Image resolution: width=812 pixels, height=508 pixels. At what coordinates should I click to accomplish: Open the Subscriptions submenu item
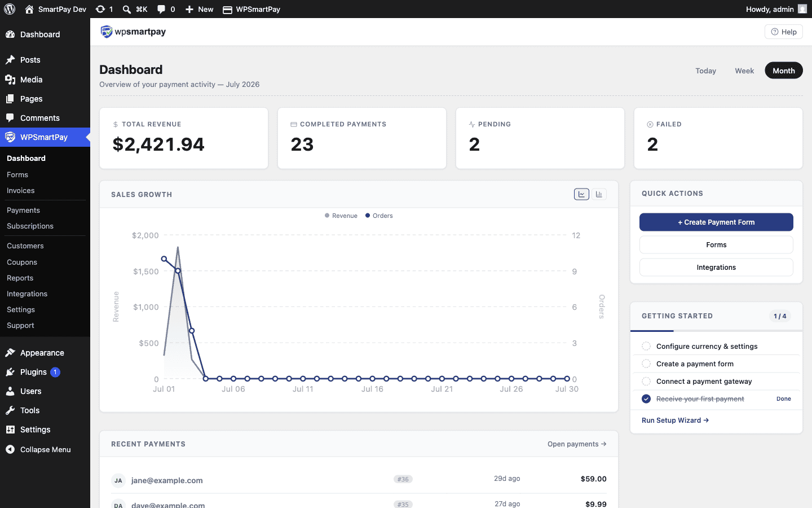click(30, 226)
